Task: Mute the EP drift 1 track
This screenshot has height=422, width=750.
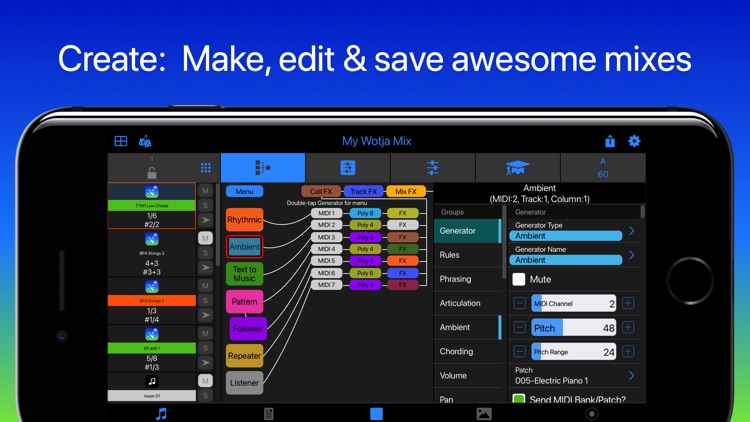Action: [x=205, y=333]
